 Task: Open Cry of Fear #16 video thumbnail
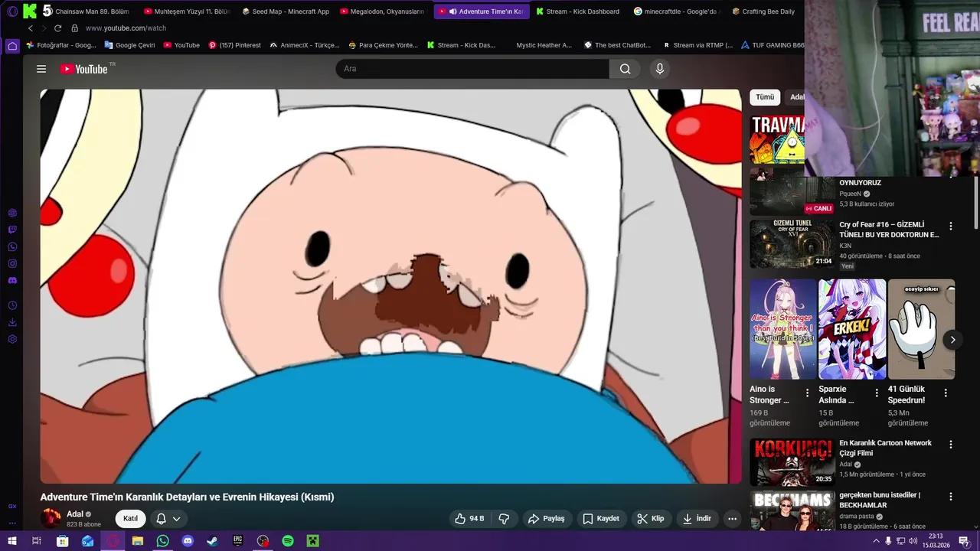(x=792, y=244)
